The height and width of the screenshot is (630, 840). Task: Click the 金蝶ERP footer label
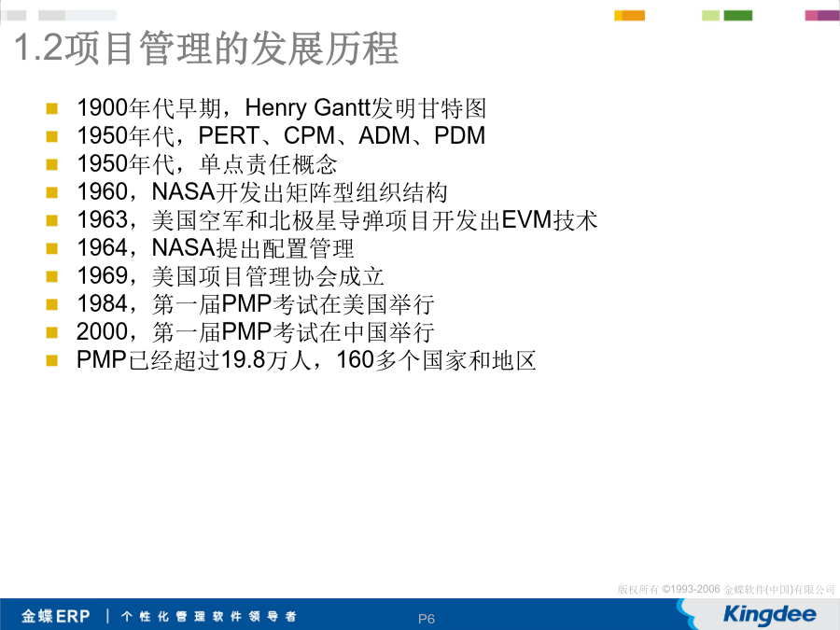point(56,616)
